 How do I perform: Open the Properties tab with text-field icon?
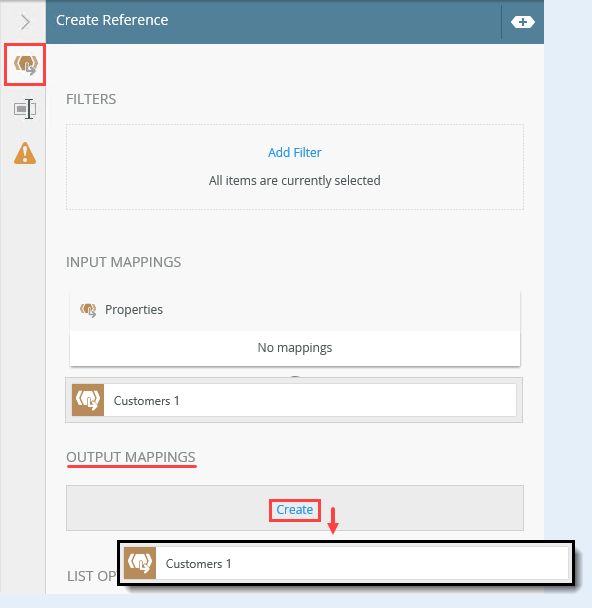tap(25, 109)
